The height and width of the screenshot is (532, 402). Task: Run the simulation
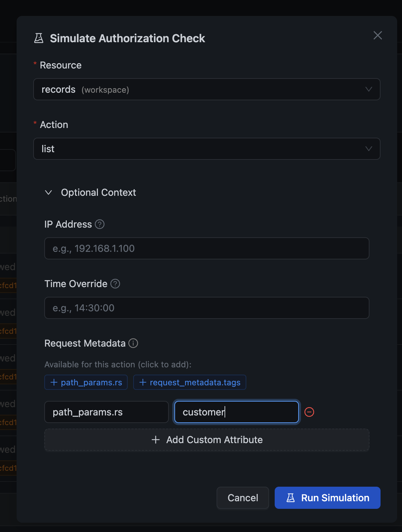tap(327, 498)
